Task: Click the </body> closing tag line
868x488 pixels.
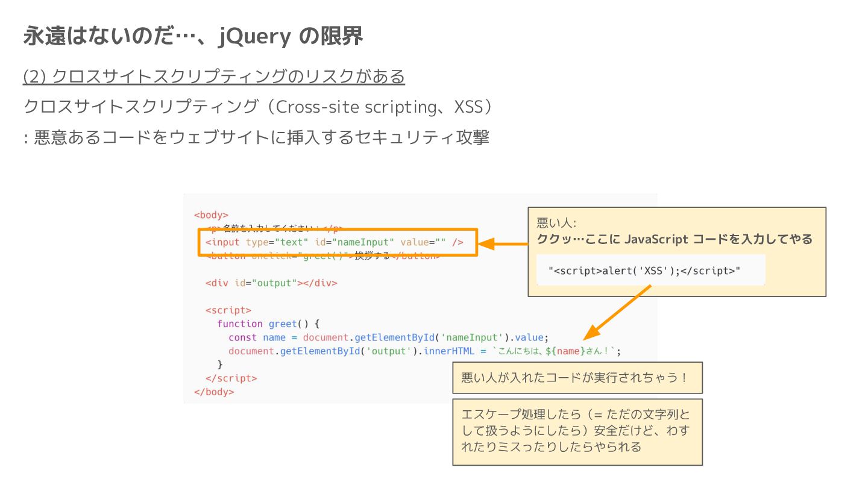Action: (x=214, y=392)
